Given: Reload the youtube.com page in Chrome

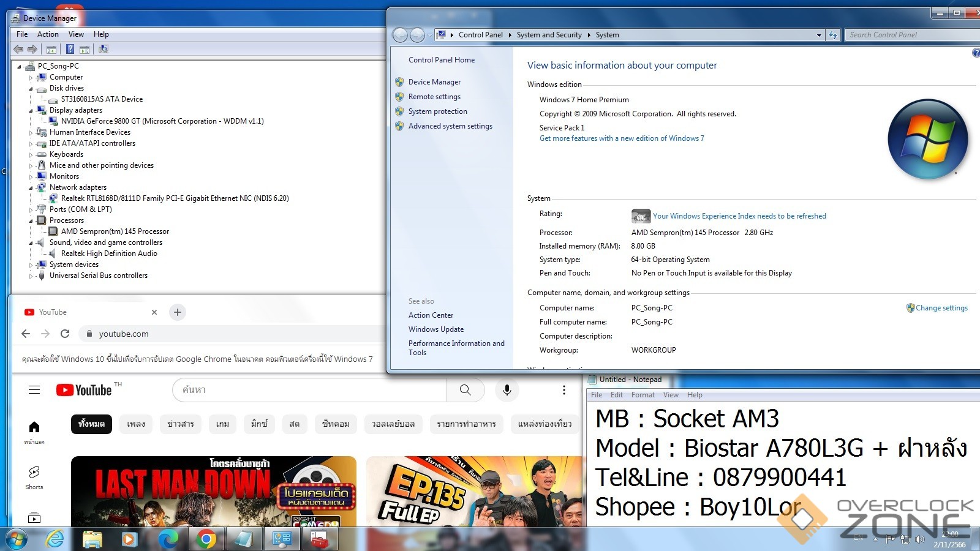Looking at the screenshot, I should pos(65,334).
